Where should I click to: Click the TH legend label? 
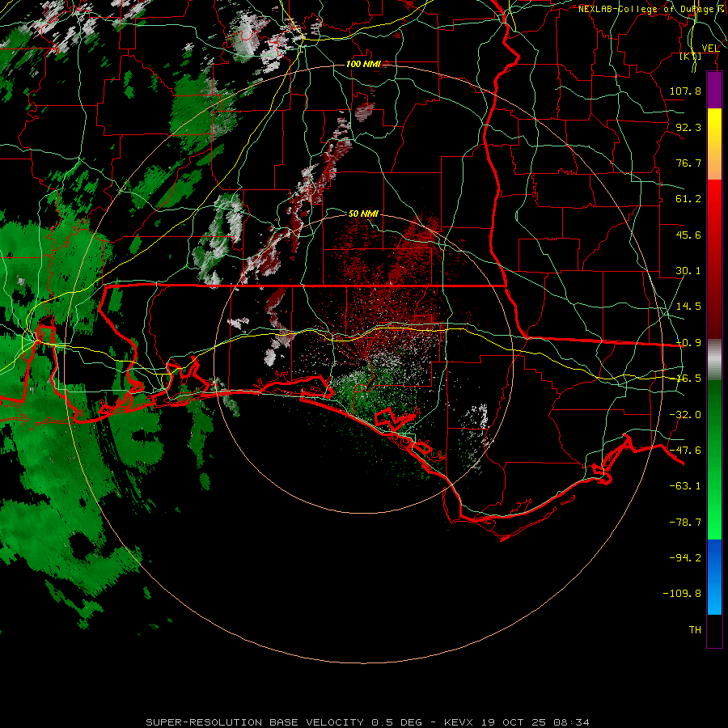(x=695, y=630)
